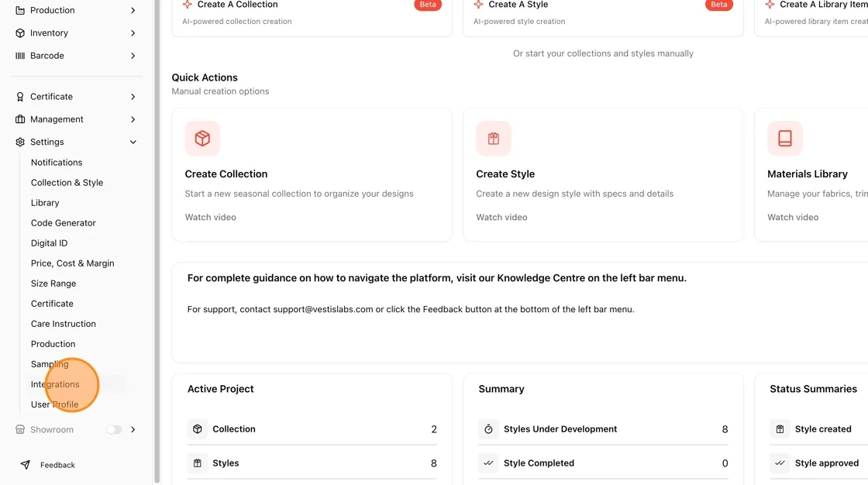Click the Style Completed value 0
The width and height of the screenshot is (868, 485).
(725, 463)
